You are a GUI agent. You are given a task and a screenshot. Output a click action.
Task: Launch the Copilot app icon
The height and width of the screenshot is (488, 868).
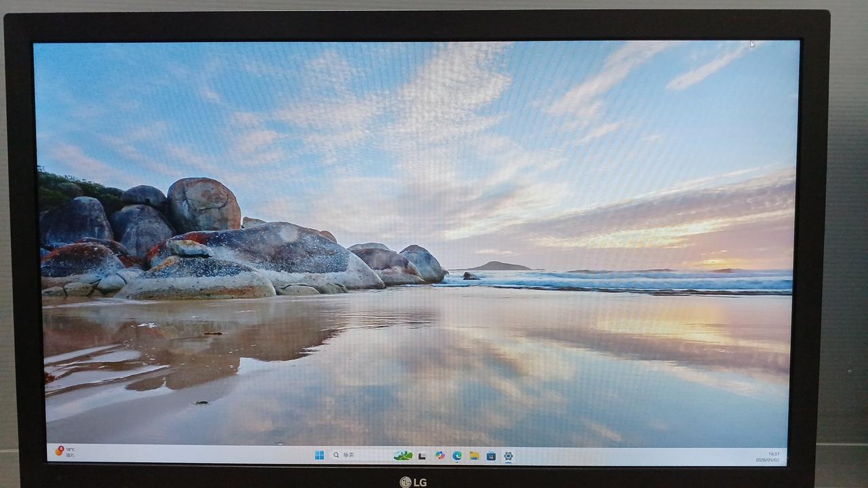440,455
